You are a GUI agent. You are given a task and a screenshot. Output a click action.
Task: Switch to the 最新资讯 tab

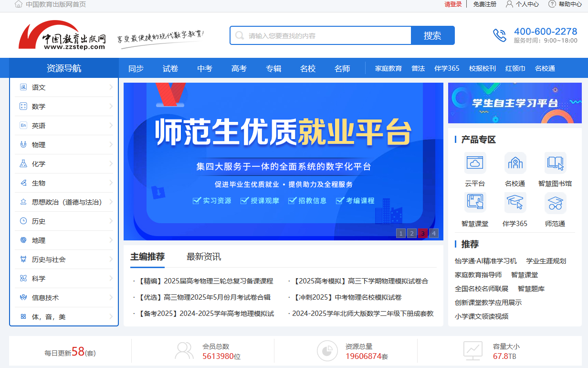204,257
